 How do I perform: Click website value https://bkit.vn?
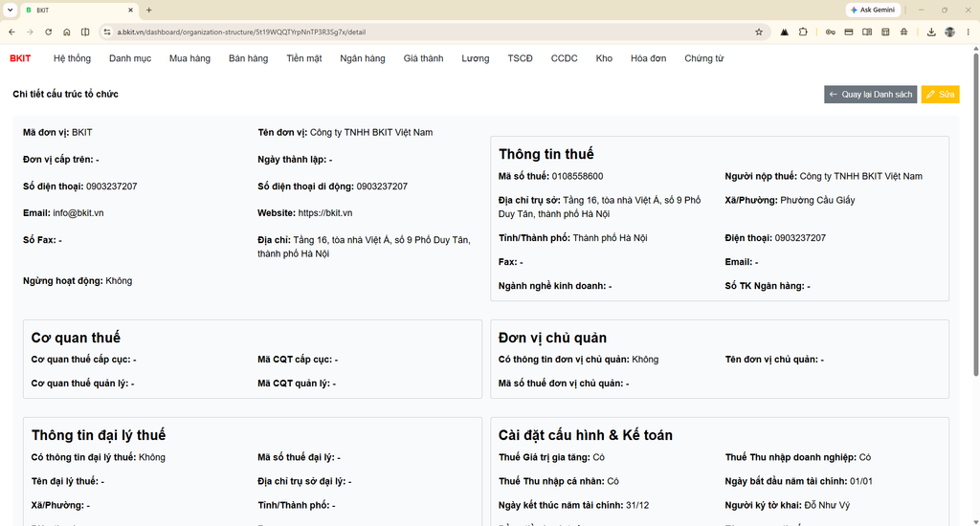click(x=325, y=213)
